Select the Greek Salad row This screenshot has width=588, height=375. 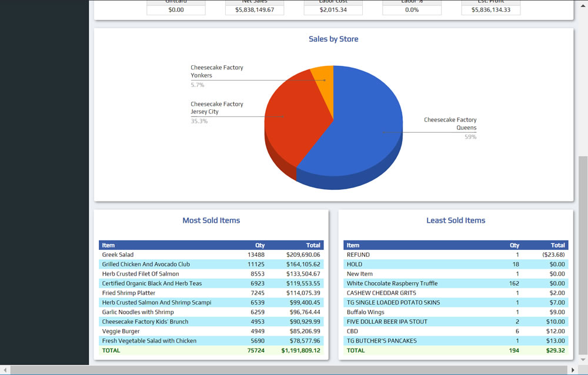211,255
